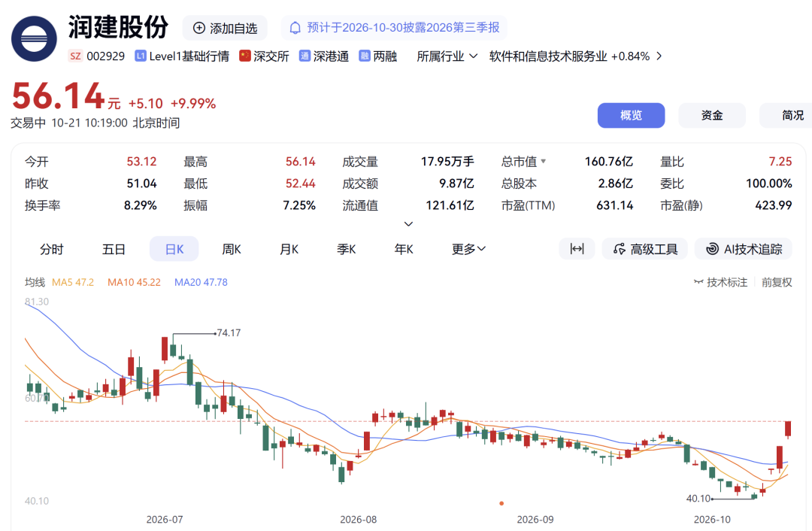Click the 深港通 badge icon

(304, 56)
